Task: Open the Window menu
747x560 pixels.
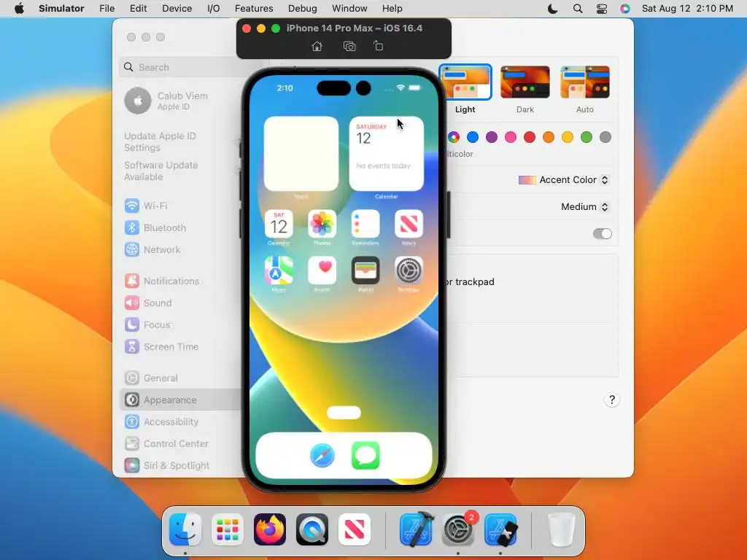Action: [349, 9]
